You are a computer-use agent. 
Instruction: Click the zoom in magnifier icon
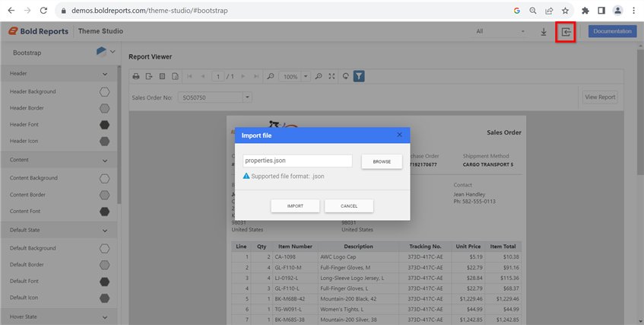click(319, 76)
